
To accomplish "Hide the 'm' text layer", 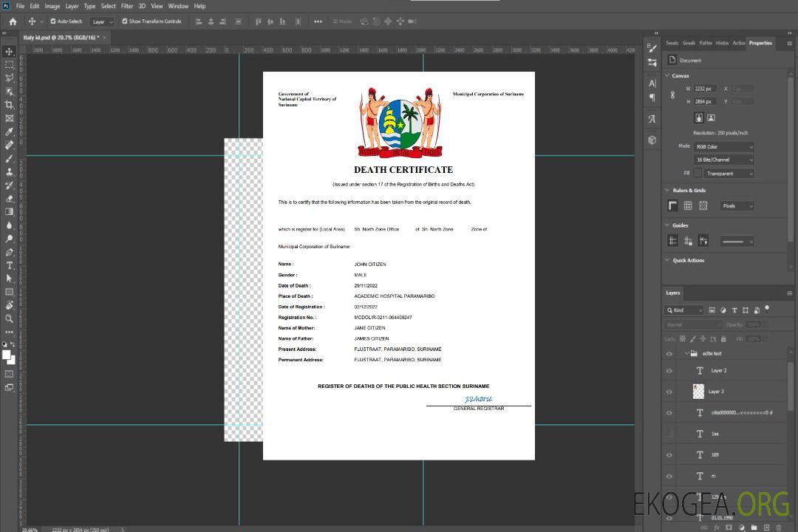I will coord(669,477).
